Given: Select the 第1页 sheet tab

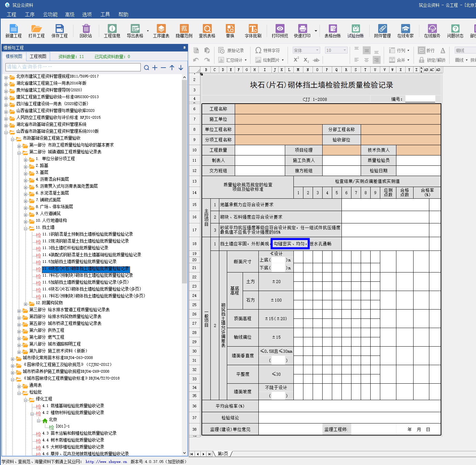Looking at the screenshot, I should 223,454.
